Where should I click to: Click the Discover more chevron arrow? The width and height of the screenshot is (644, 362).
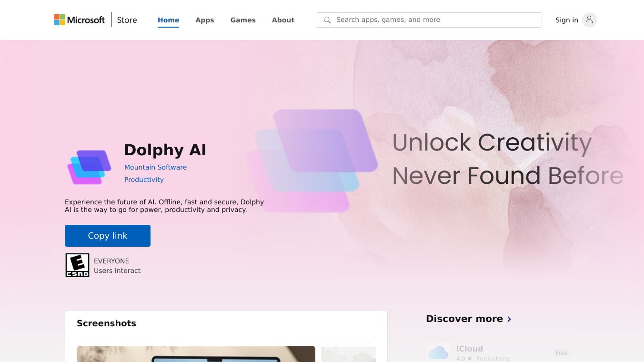coord(509,319)
